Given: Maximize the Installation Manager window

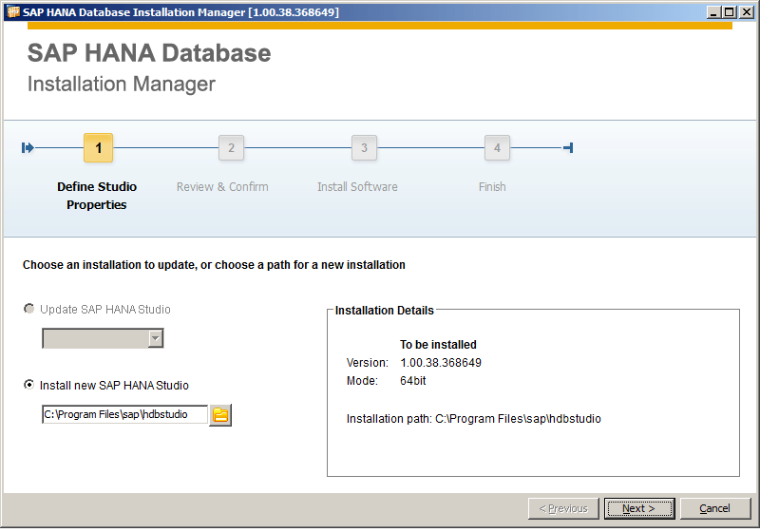Looking at the screenshot, I should 729,12.
